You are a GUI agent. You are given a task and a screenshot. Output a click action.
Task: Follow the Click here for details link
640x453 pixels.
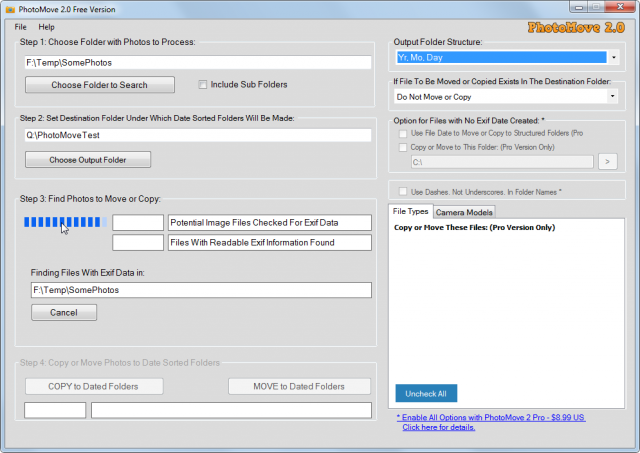[438, 427]
